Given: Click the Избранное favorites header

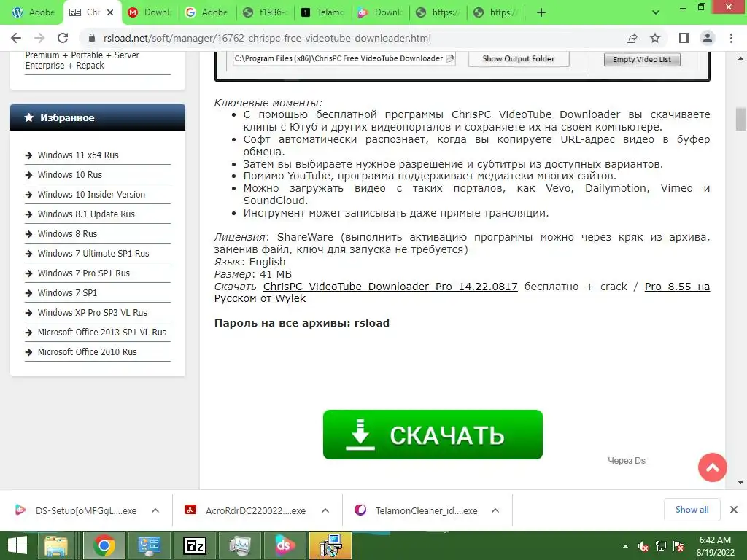Looking at the screenshot, I should click(98, 117).
